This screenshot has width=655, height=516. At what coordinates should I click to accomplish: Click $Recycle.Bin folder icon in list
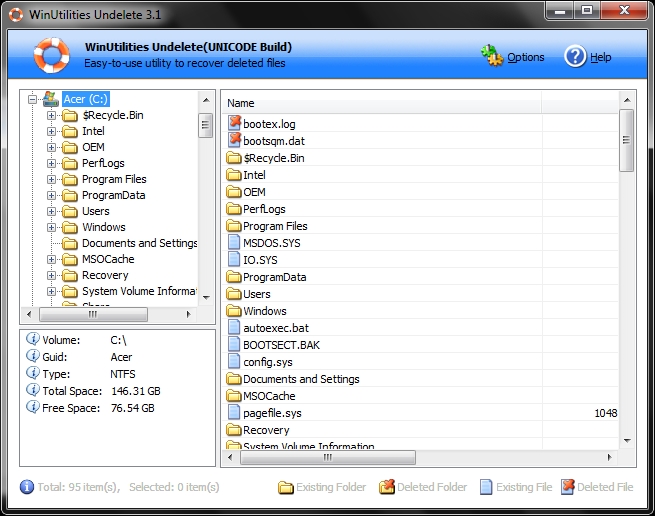point(234,158)
